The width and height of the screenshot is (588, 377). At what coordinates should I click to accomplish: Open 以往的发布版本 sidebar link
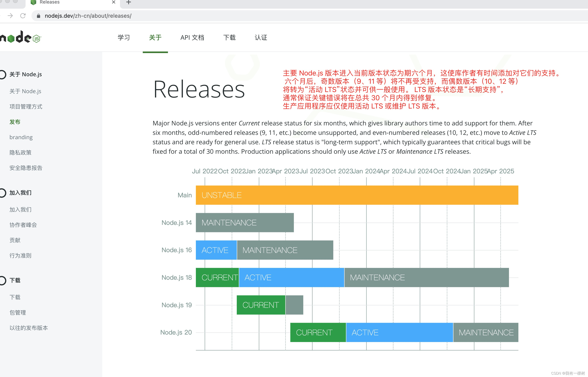click(x=29, y=328)
